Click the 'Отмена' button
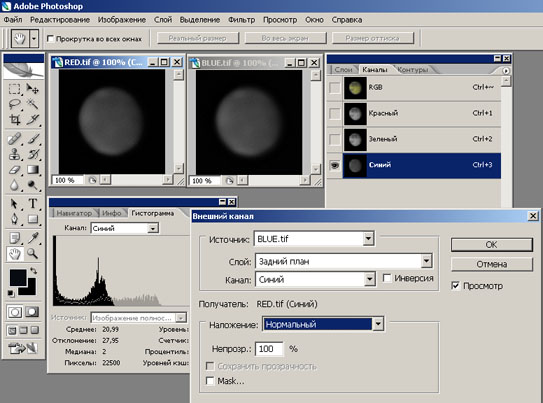The width and height of the screenshot is (543, 403). (x=491, y=264)
